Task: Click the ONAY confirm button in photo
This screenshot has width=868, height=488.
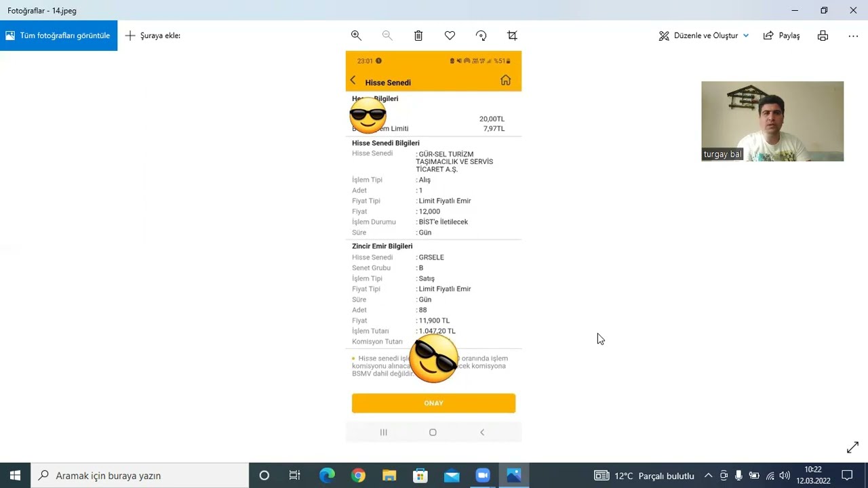Action: (x=433, y=403)
